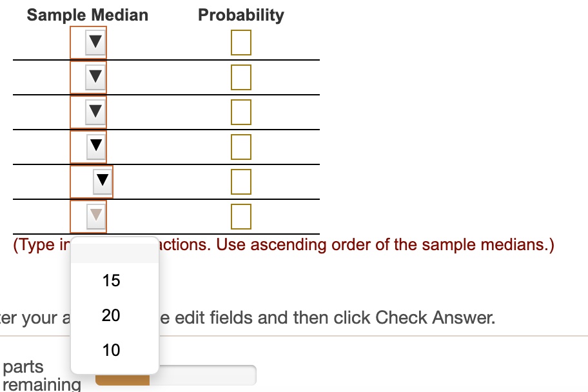This screenshot has height=392, width=588.
Task: Click the Sample Median column header
Action: pos(87,14)
